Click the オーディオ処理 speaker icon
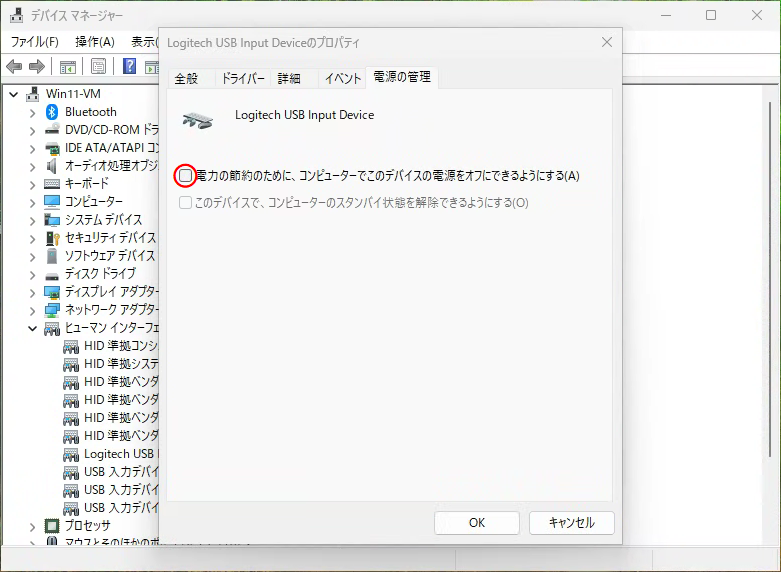The image size is (781, 572). point(52,166)
